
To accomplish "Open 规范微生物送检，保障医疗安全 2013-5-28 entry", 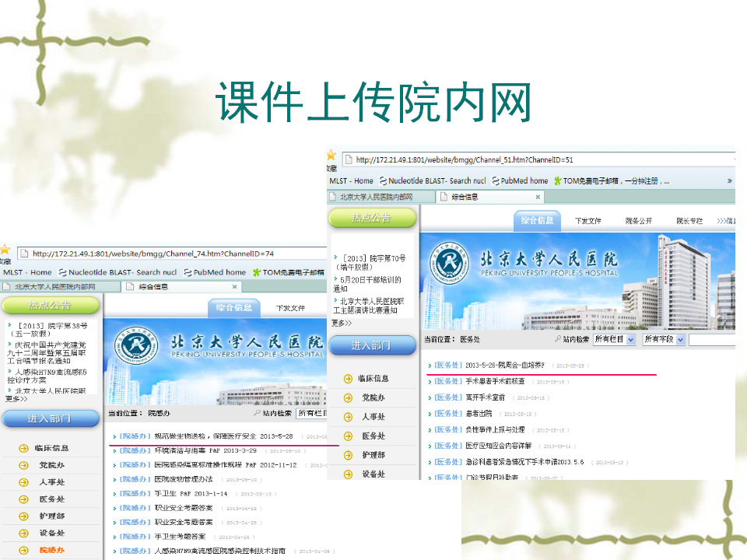I will (223, 436).
